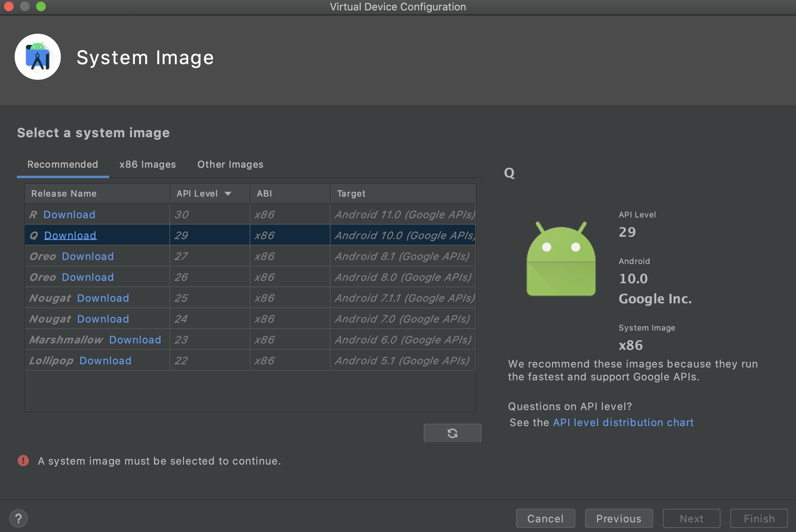Click the Lollipop release name text
Screen dimensions: 796x532
(51, 361)
